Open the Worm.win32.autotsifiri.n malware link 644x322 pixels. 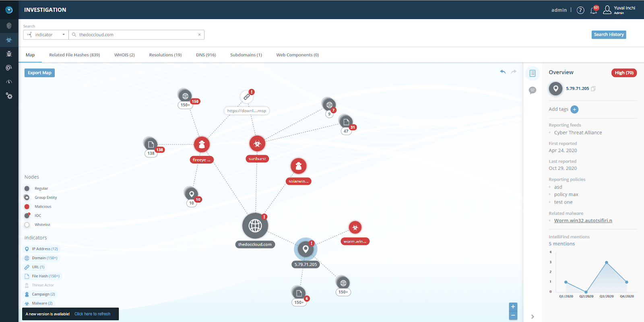583,221
